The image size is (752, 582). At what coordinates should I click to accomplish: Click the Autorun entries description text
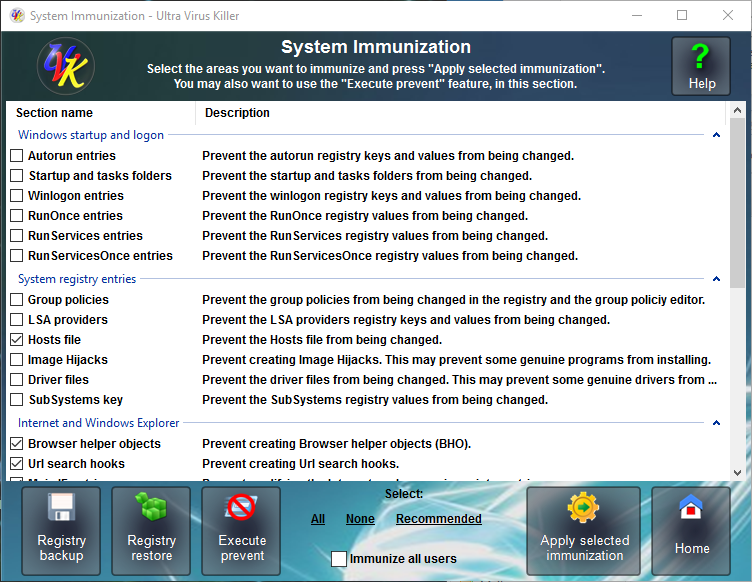point(388,156)
